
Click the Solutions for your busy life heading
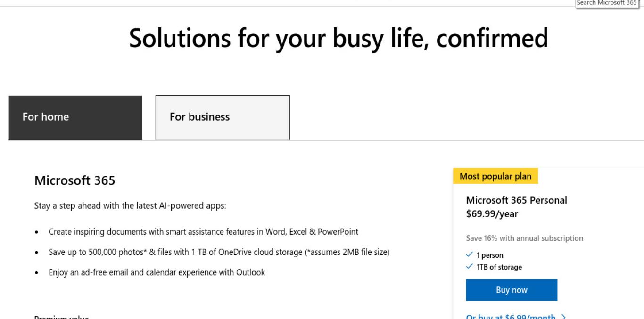(x=339, y=38)
